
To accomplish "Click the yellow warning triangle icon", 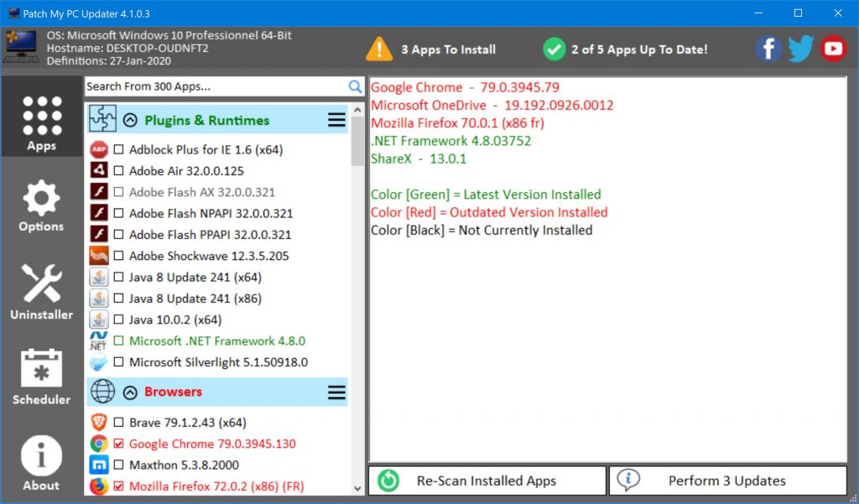I will 379,49.
